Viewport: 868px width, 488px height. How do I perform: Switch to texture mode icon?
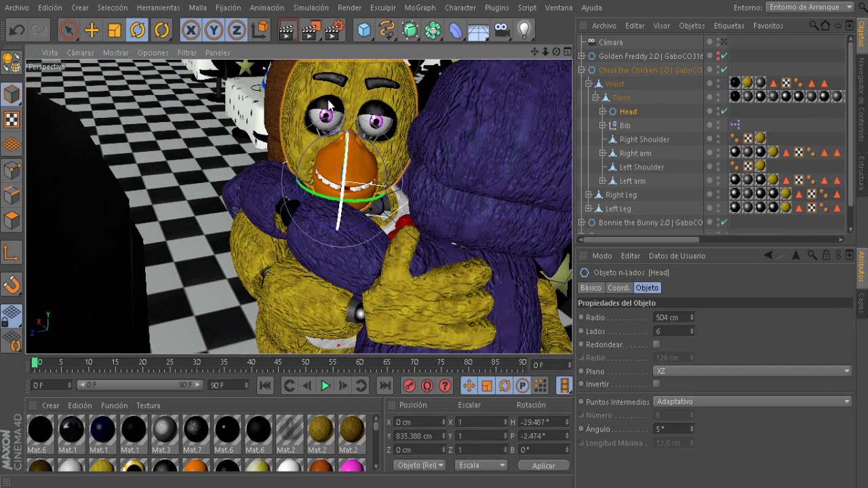click(12, 120)
